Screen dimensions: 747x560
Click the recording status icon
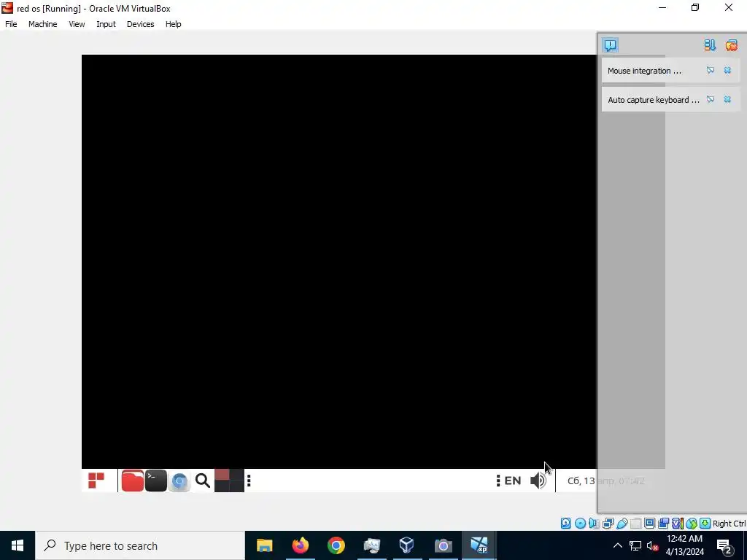tap(663, 524)
